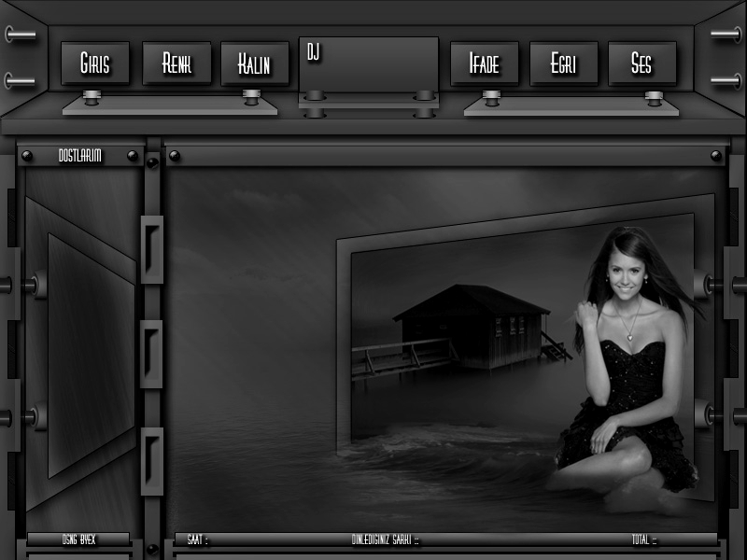
Task: Toggle Egri italic text
Action: tap(563, 63)
